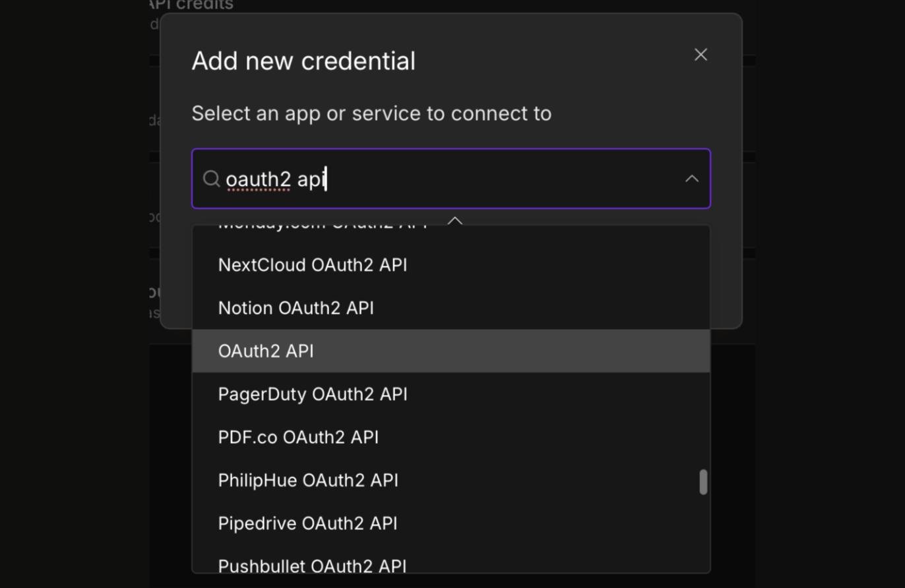Select the partially hidden Monday.com OAuth2 entry
This screenshot has height=588, width=905.
click(451, 229)
